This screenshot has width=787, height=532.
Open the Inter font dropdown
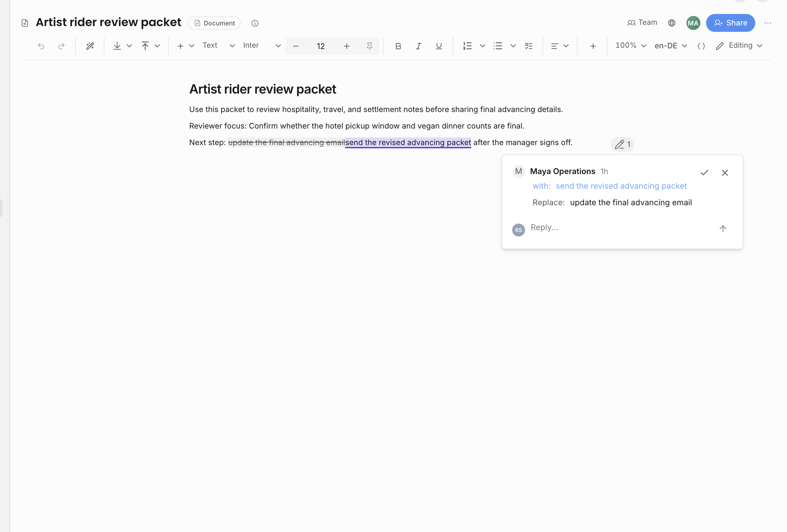point(262,46)
